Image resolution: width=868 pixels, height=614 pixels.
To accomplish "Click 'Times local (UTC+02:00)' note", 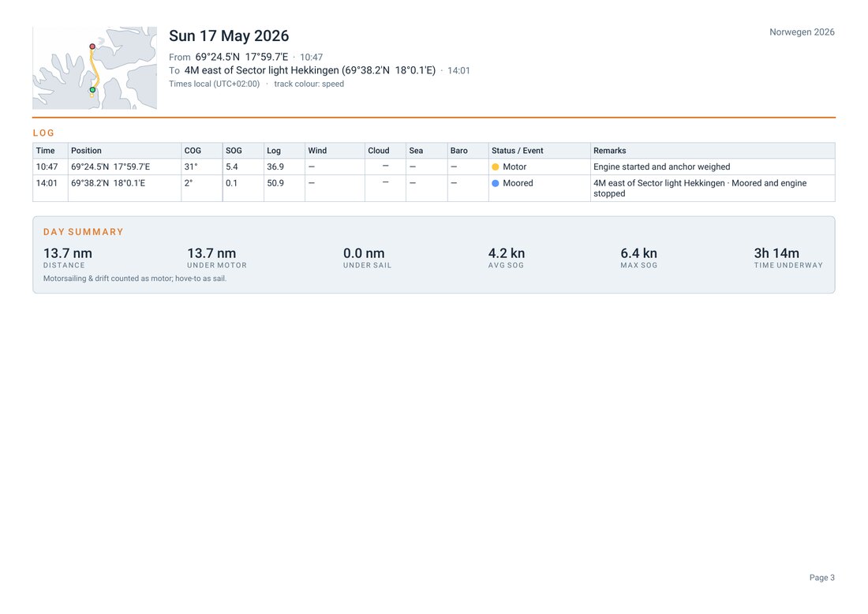I will point(214,84).
